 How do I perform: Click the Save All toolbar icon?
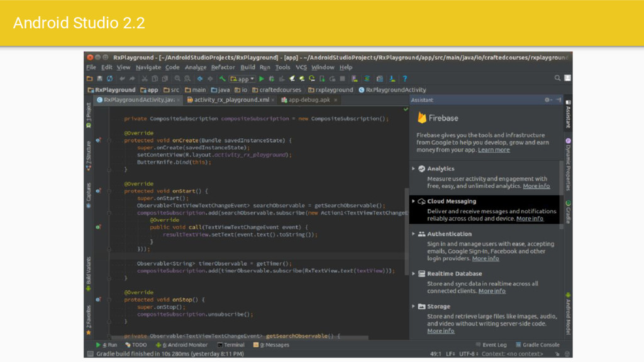(x=99, y=79)
